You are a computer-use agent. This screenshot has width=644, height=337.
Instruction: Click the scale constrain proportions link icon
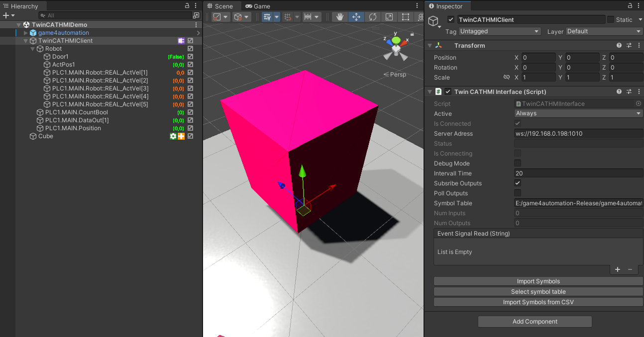pyautogui.click(x=507, y=78)
